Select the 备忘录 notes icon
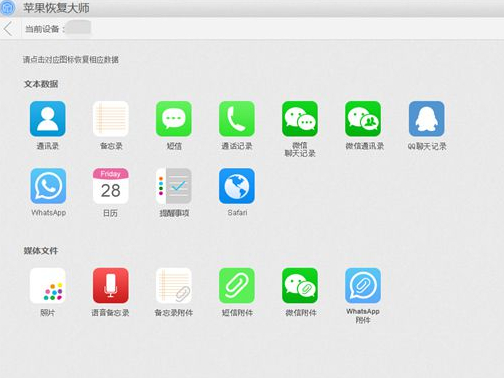 [111, 119]
